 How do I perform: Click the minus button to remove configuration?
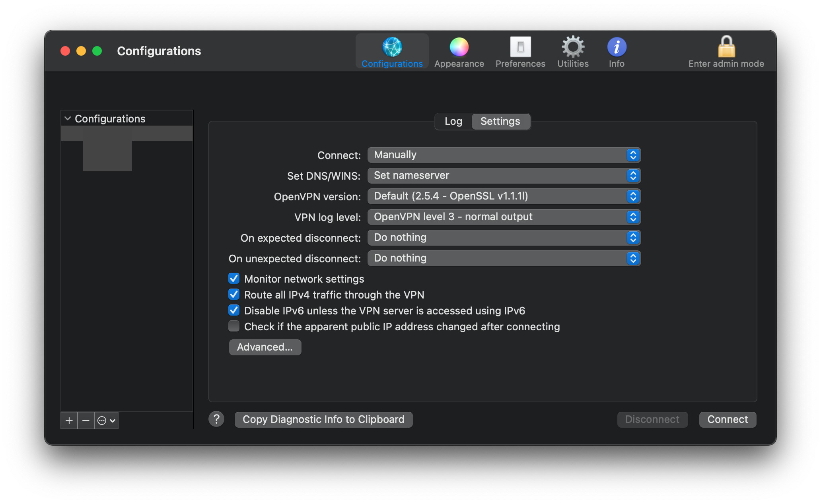86,421
